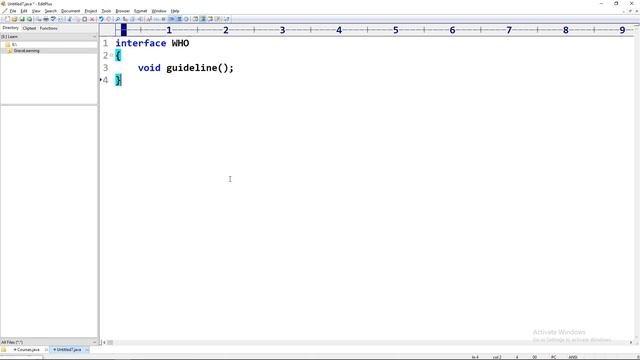Click the Redo arrow toolbar icon
Screen dimensions: 640x360
(109, 19)
